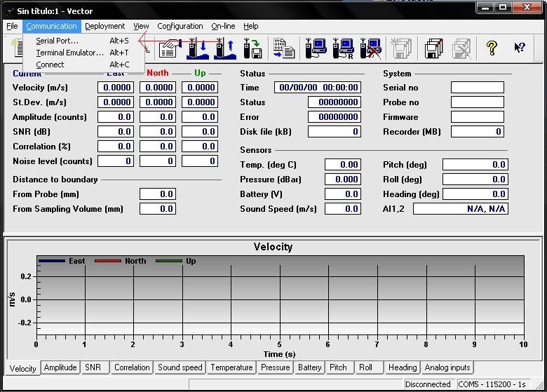This screenshot has width=547, height=392.
Task: Switch to the Amplitude tab
Action: point(60,367)
